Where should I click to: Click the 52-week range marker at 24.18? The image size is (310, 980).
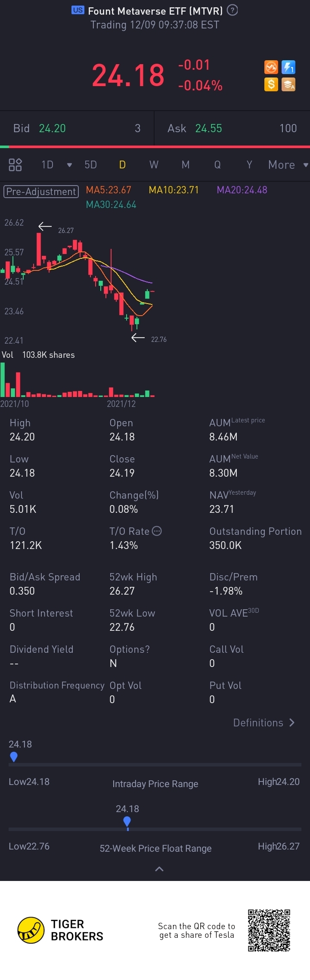coord(127,822)
